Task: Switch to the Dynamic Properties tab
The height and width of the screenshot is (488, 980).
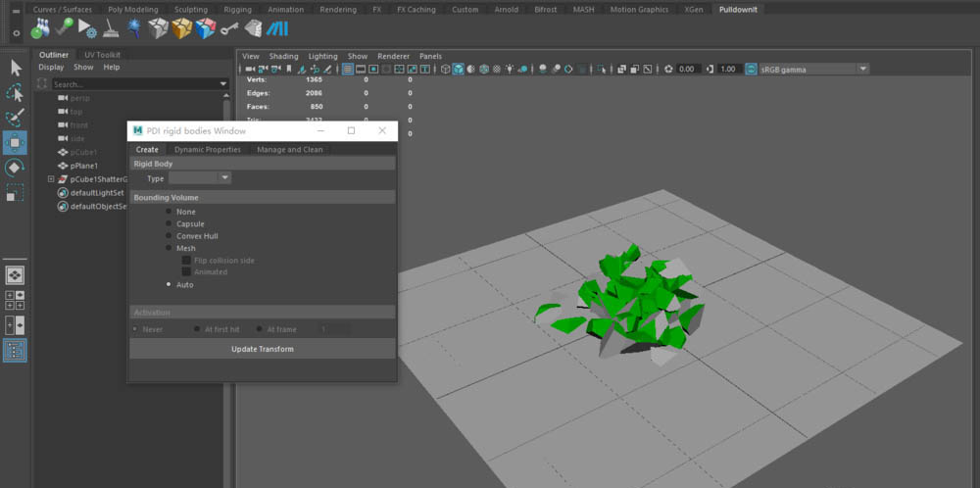Action: pos(207,149)
